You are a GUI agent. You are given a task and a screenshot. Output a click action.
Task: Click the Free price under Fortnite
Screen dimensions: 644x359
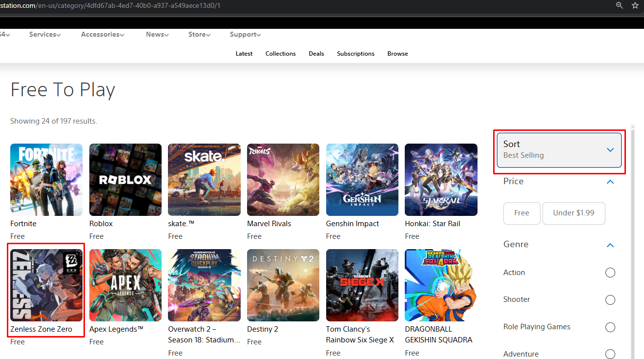[x=18, y=236]
